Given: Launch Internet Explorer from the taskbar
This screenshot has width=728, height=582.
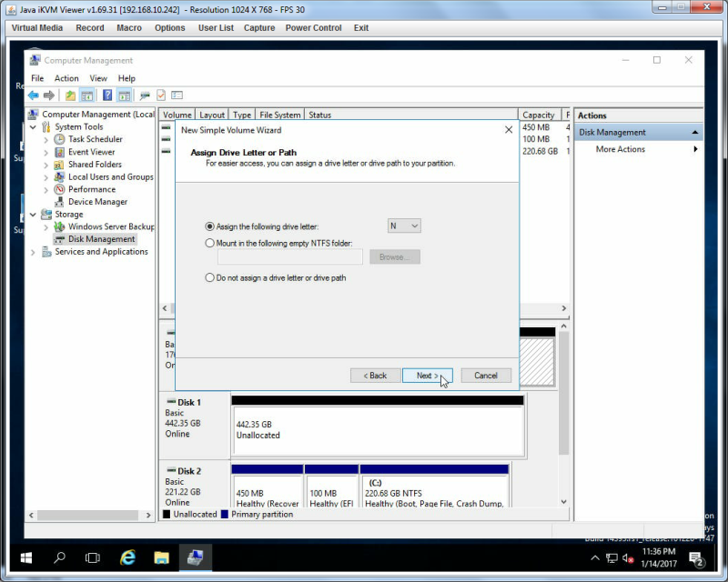Looking at the screenshot, I should click(127, 557).
